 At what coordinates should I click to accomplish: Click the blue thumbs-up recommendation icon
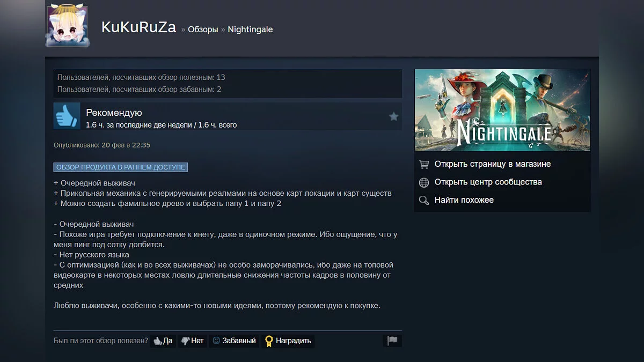[67, 116]
